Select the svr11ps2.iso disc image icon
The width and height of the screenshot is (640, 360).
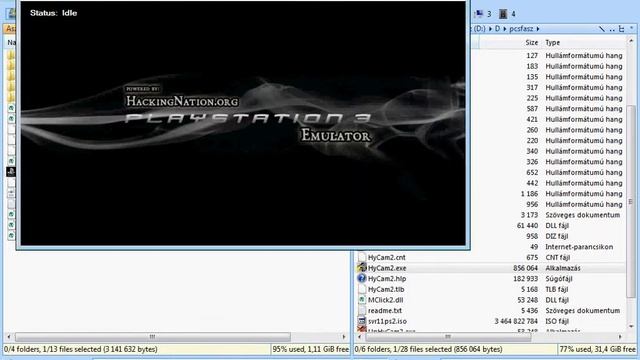[362, 321]
